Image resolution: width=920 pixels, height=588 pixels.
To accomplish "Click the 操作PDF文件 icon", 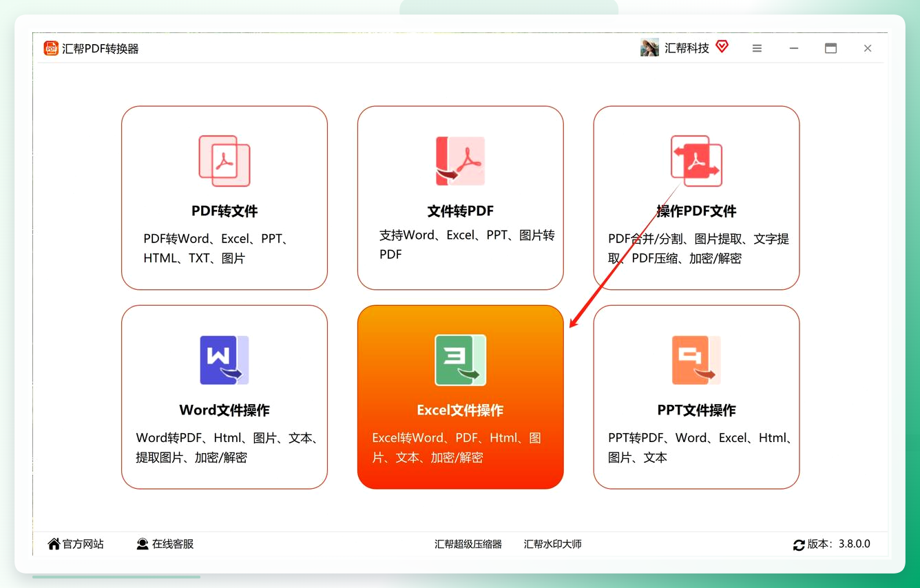I will click(x=696, y=161).
